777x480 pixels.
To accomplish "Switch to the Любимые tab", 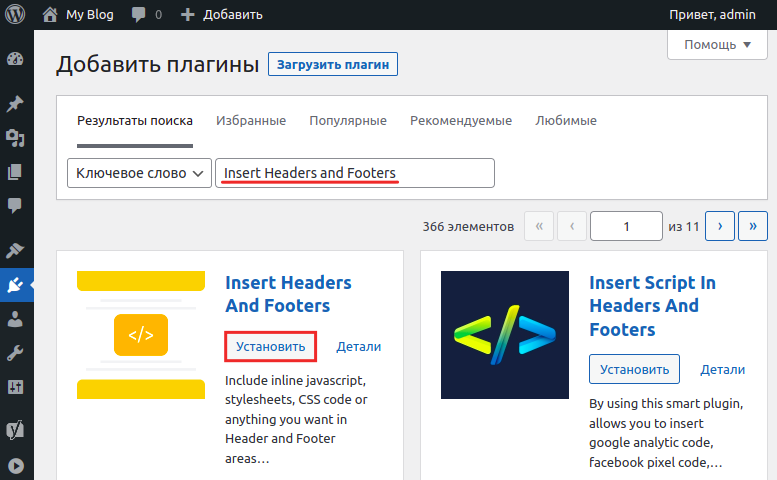I will coord(566,120).
